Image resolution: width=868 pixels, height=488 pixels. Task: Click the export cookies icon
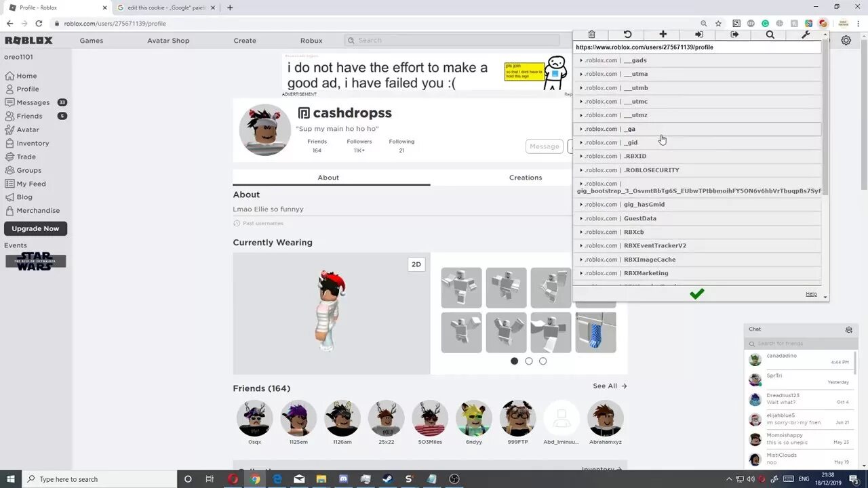pos(734,35)
